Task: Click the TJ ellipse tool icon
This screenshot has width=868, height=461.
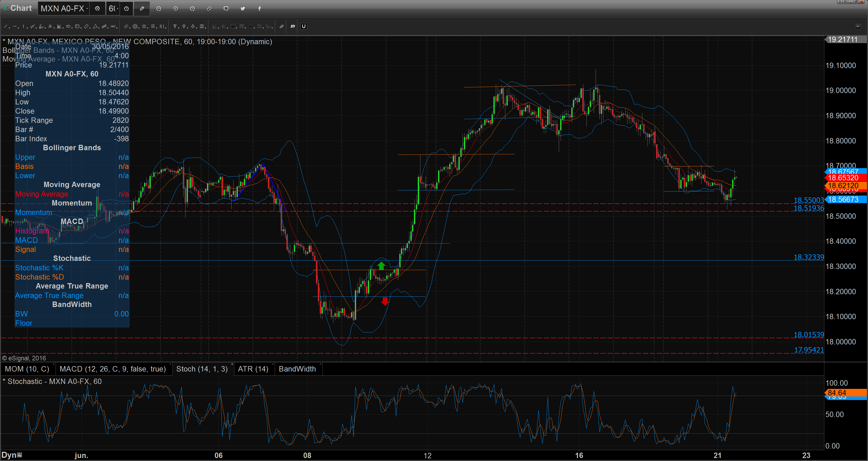Action: [251, 26]
